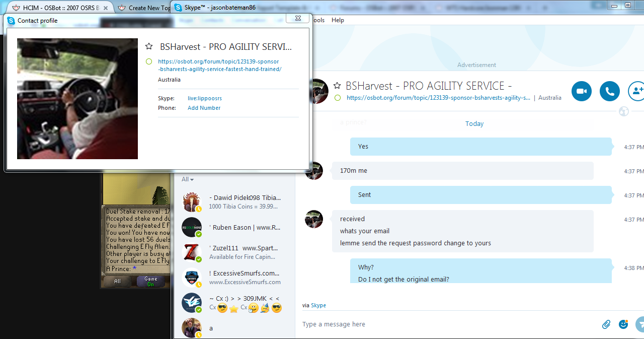
Task: Click the ExcessiveSmurfs shield avatar
Action: point(192,278)
